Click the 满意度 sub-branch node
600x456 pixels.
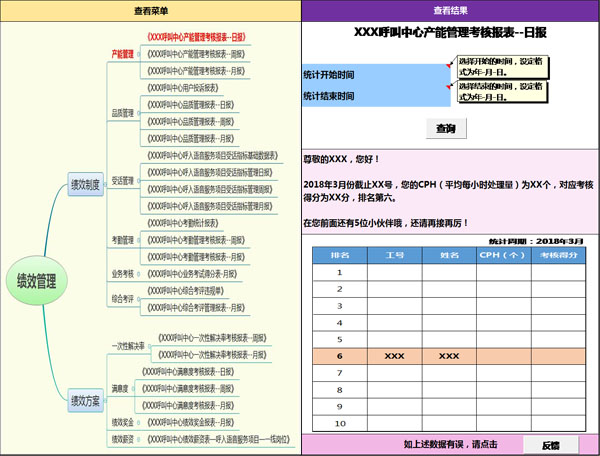tap(120, 388)
